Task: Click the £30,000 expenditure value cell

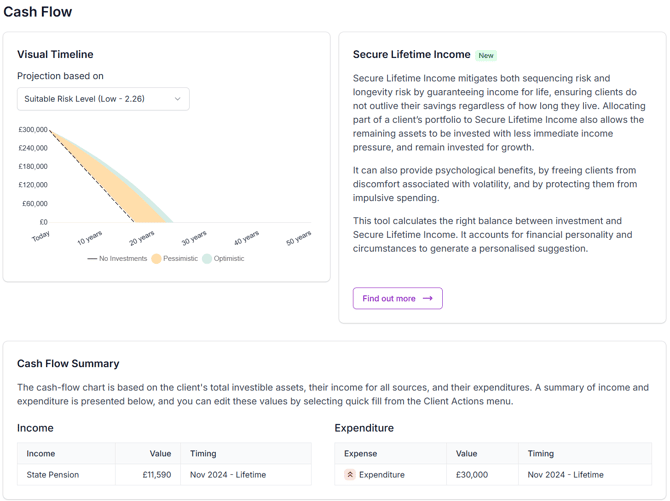Action: tap(472, 475)
